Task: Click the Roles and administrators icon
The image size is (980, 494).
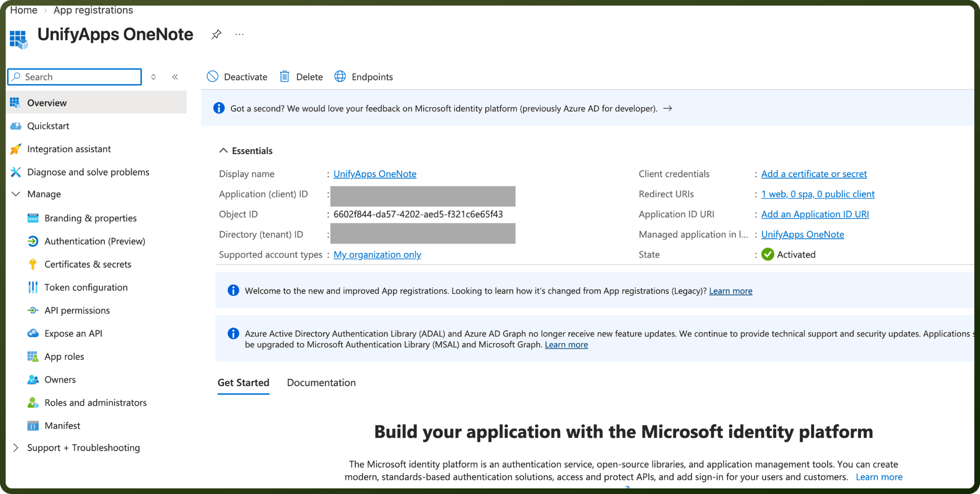Action: [33, 403]
